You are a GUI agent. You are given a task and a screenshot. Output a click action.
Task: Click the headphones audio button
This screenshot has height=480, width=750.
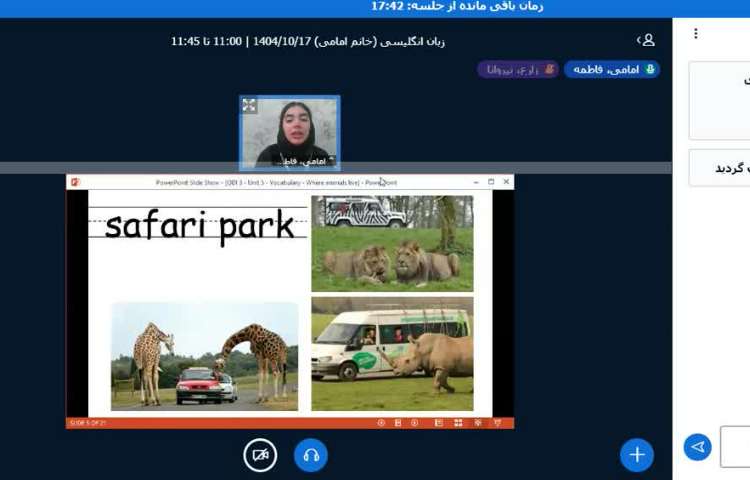311,455
